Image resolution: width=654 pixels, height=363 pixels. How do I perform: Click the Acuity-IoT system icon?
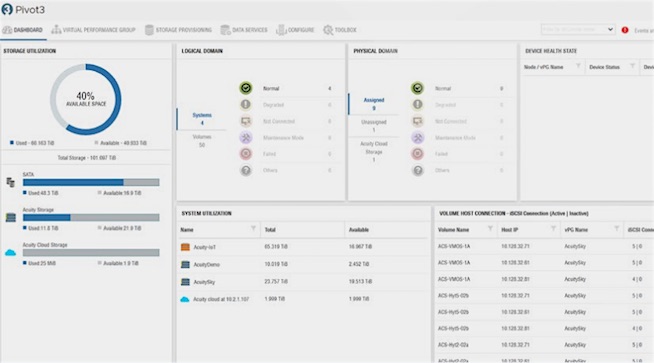tap(185, 247)
